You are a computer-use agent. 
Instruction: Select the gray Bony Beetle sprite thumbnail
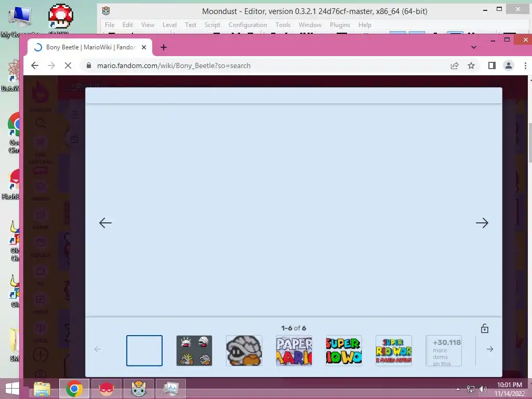(244, 351)
